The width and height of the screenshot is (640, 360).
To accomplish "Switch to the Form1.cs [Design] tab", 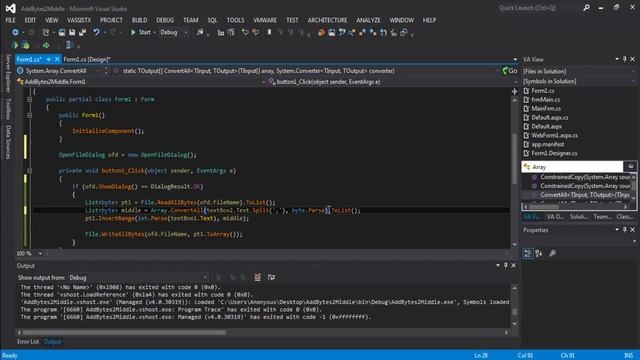I will pyautogui.click(x=87, y=59).
